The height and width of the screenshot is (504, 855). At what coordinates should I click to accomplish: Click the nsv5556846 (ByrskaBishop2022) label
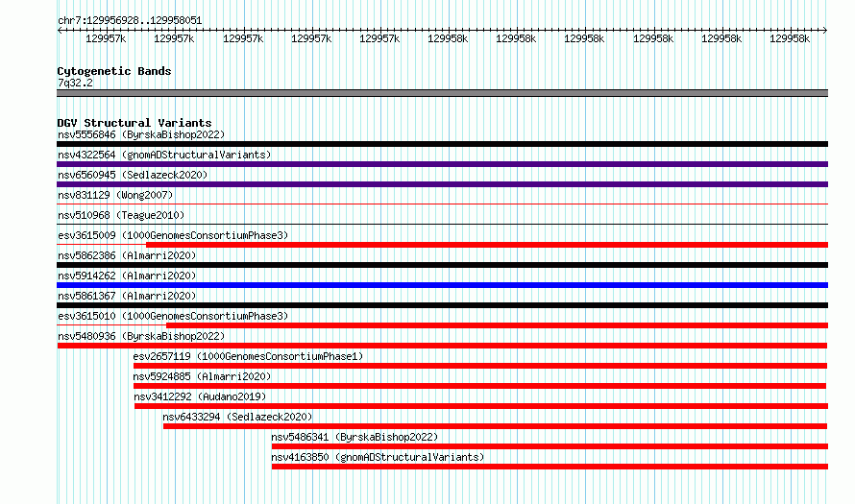[141, 134]
